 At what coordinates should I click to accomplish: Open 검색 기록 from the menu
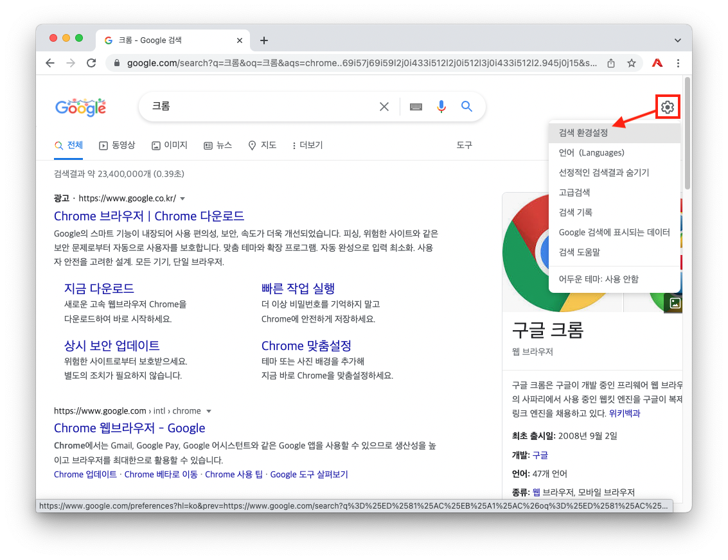(615, 213)
